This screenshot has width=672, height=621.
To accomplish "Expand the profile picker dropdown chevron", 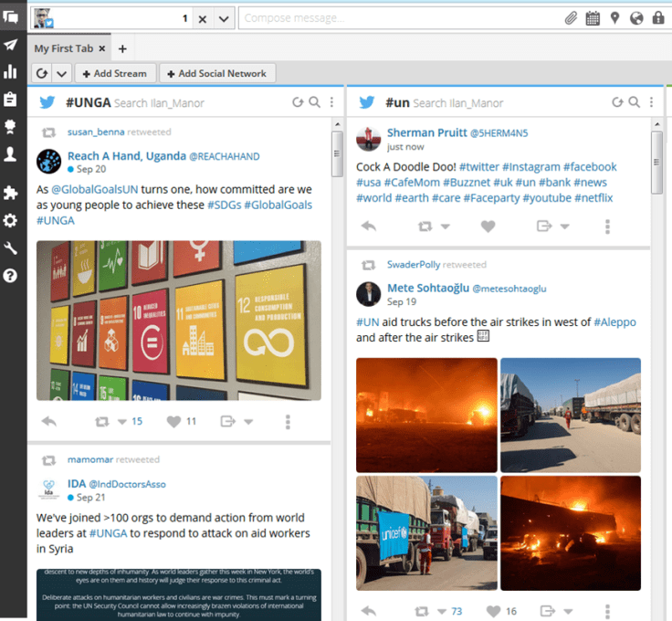I will (x=225, y=18).
